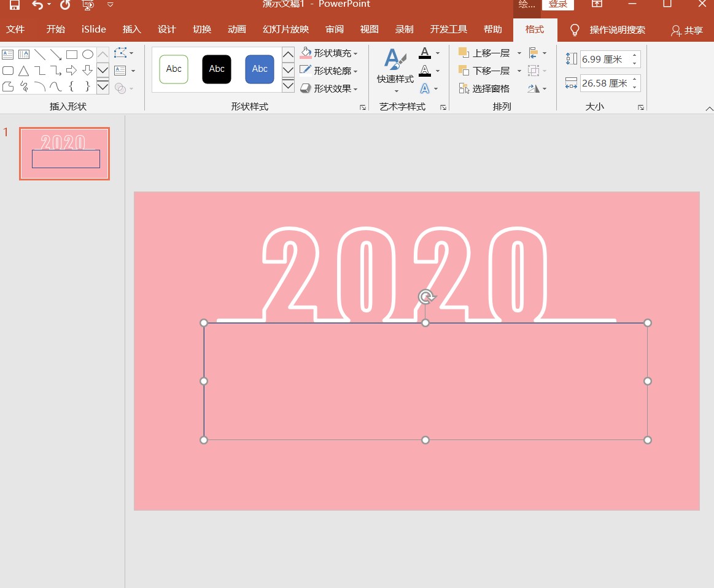Open the Format Shape dialog launcher
The width and height of the screenshot is (714, 588).
click(363, 107)
